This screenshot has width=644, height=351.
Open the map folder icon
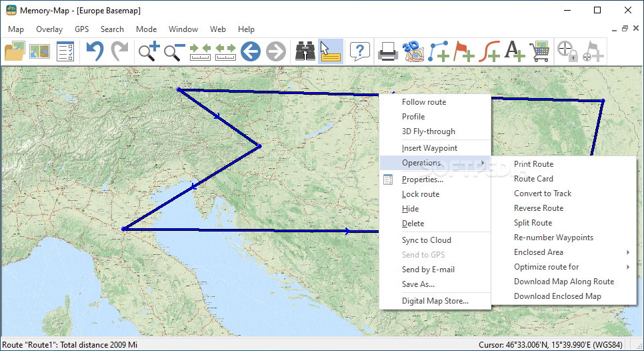pyautogui.click(x=15, y=51)
